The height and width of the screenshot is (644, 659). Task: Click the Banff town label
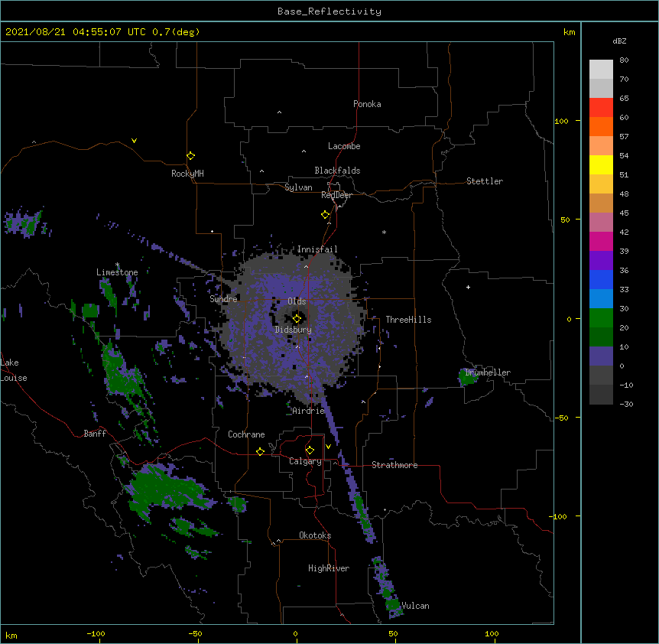click(x=95, y=434)
